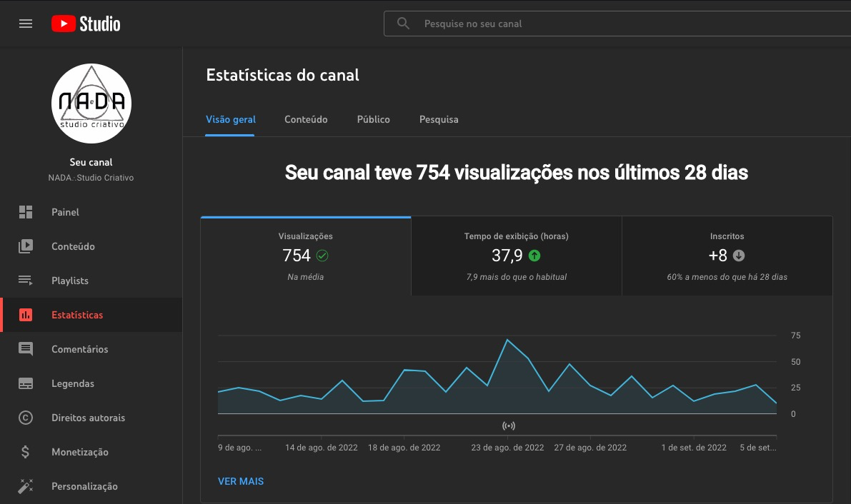
Task: Open the hamburger navigation menu
Action: click(26, 24)
